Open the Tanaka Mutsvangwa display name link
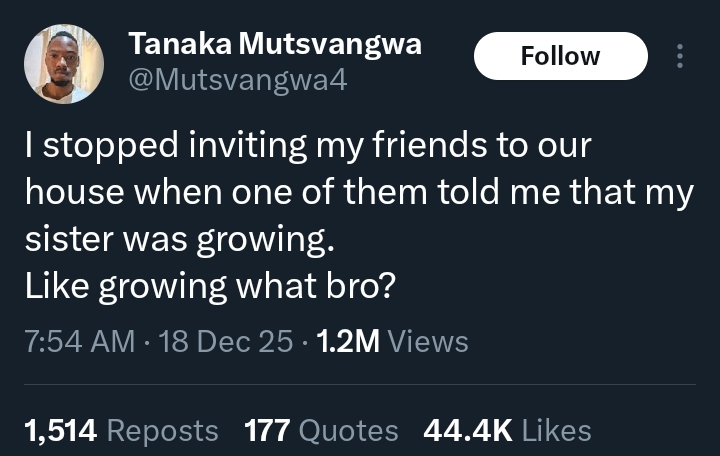720x456 pixels. [x=275, y=44]
